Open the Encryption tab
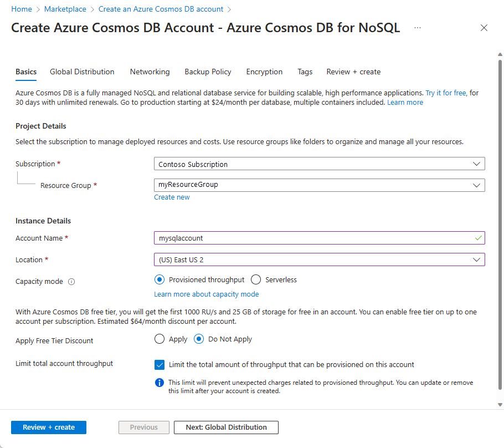Screen dimensions: 504x448 [x=264, y=72]
